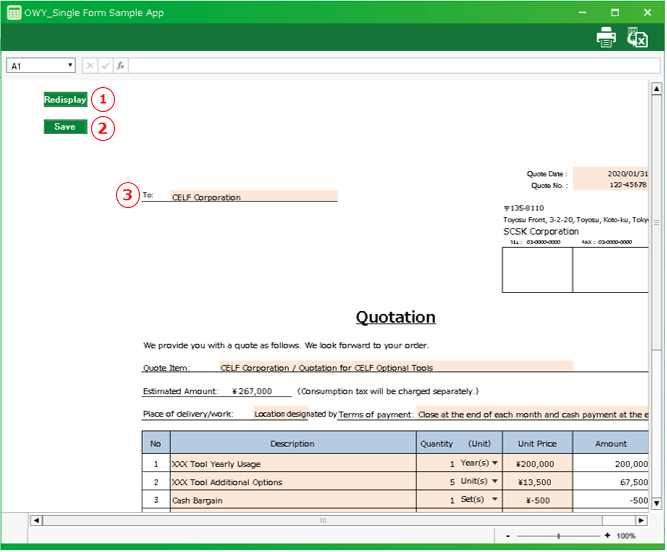Click the print icon

point(606,37)
